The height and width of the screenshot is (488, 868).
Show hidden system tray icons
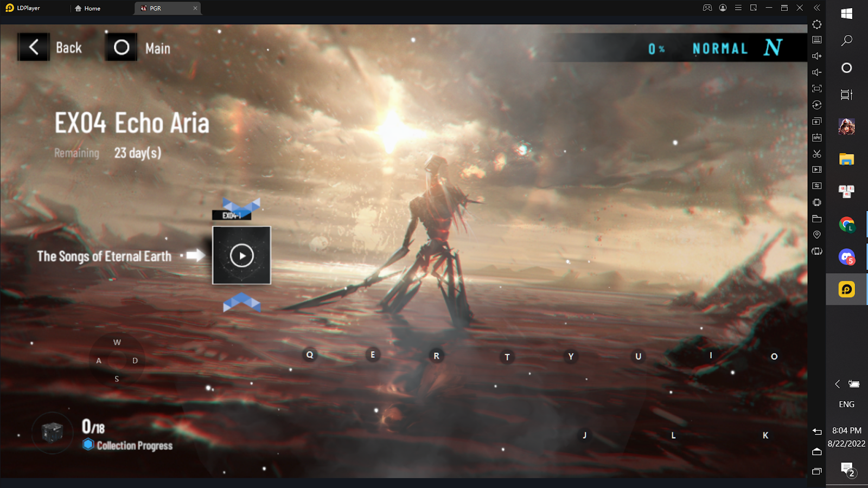838,384
